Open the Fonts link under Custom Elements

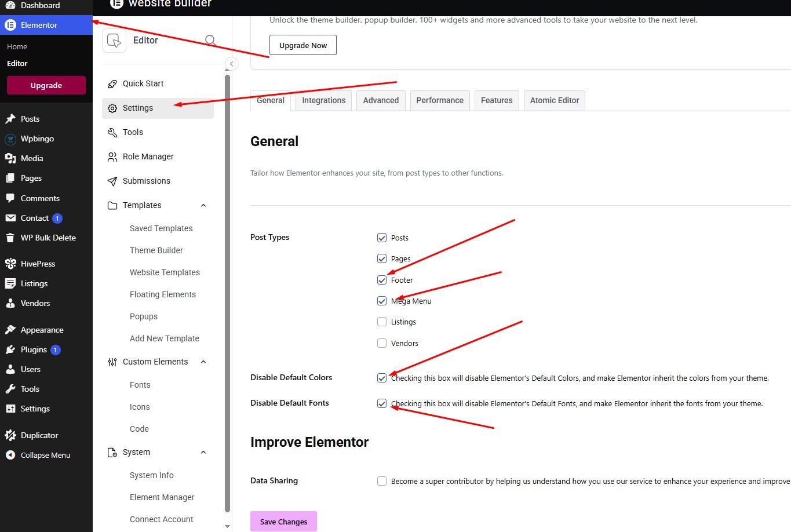[x=140, y=385]
